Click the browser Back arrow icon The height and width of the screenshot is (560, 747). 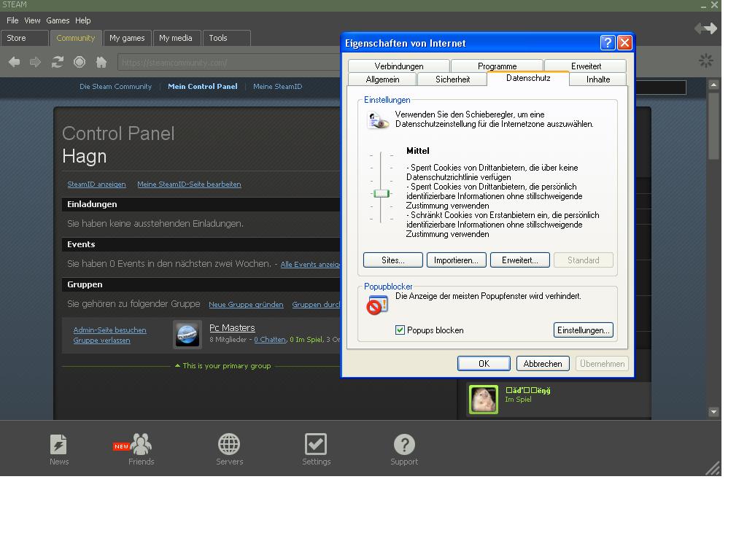(14, 62)
